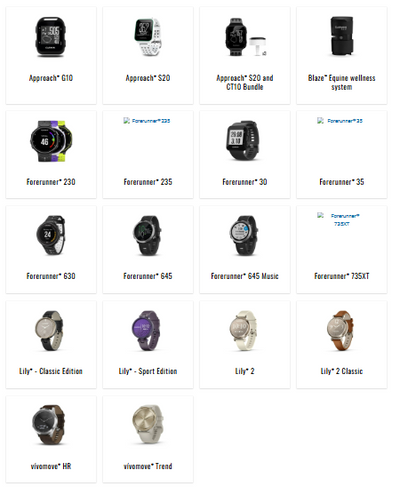This screenshot has height=494, width=416.
Task: Click the vivomove Trend gold watch image
Action: click(149, 424)
